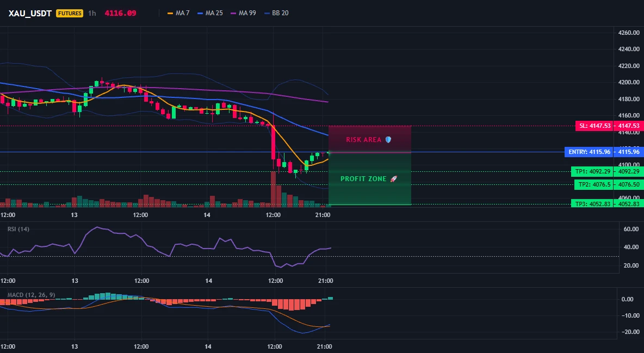This screenshot has width=644, height=353.
Task: Click the 4180.00 price axis label
Action: (x=629, y=99)
